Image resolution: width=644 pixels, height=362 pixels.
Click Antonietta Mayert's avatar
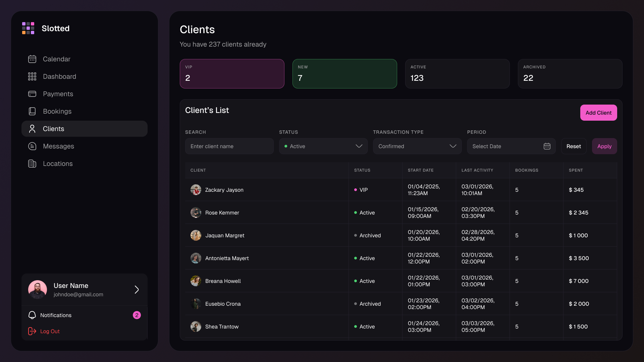coord(196,258)
